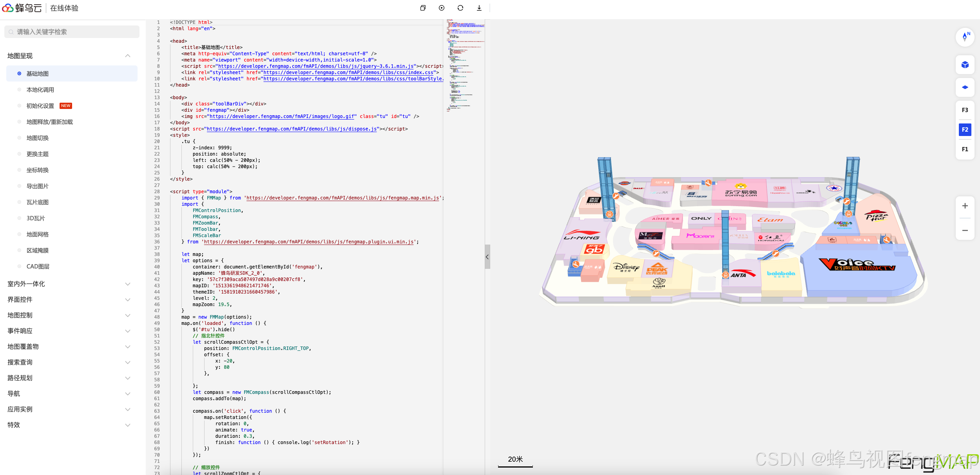Click the 在线体验 header text

click(x=64, y=8)
